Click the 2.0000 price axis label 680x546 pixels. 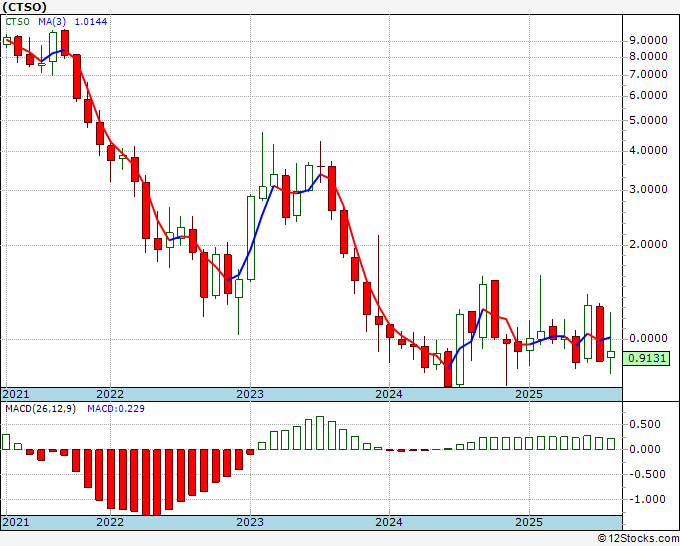(648, 245)
